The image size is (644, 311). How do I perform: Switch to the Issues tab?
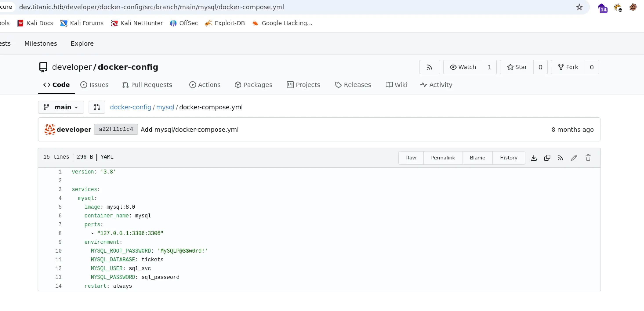[94, 85]
